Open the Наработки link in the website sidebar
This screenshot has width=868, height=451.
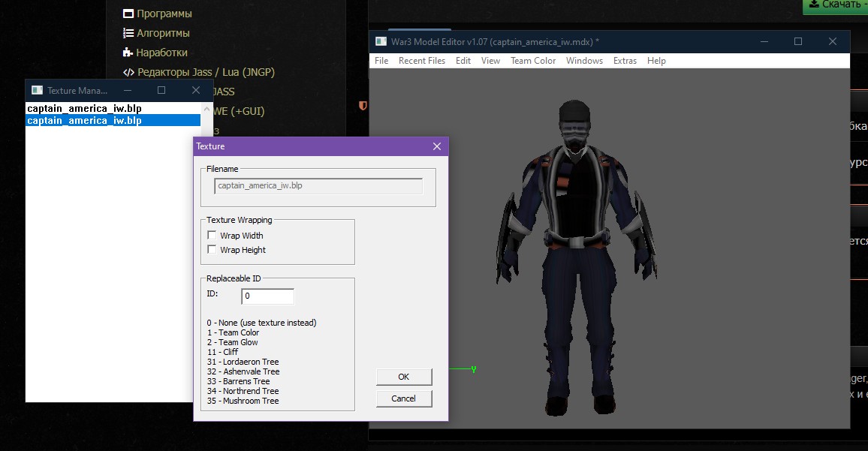point(161,53)
